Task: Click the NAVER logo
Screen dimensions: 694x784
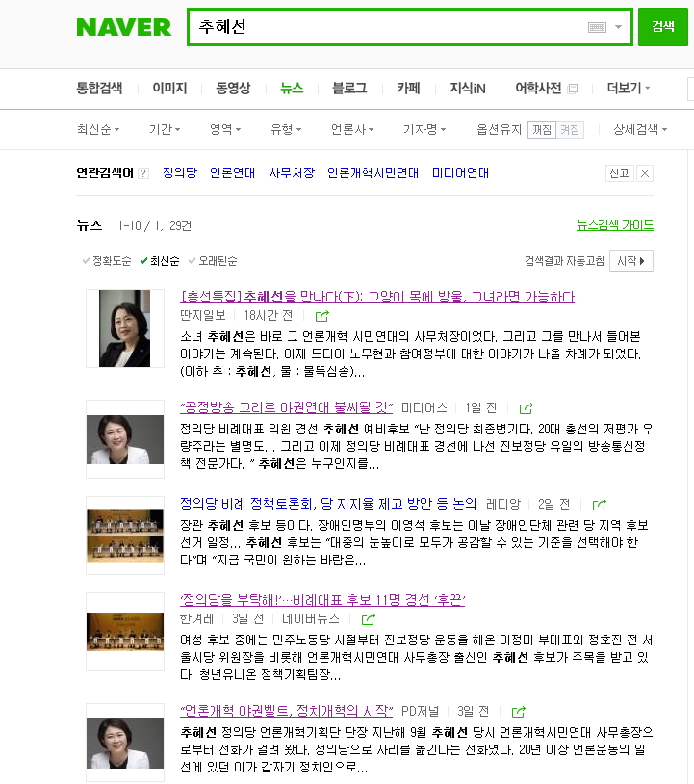Action: [123, 27]
